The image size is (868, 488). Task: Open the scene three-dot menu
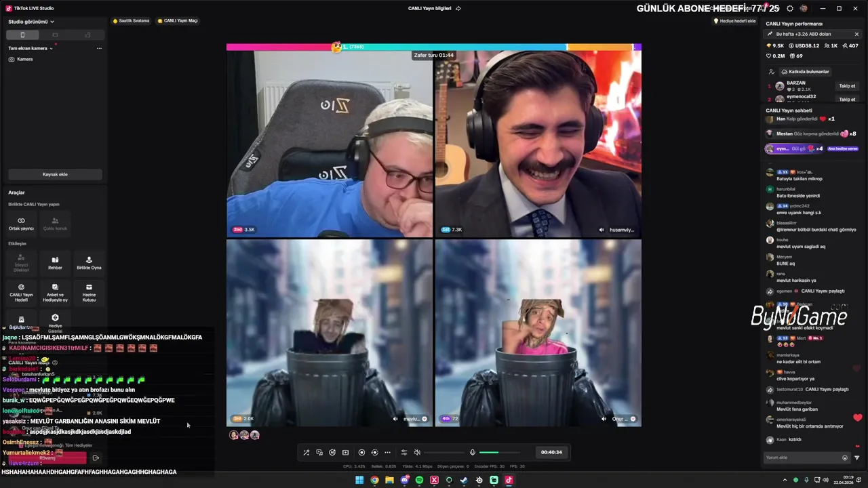(x=99, y=48)
